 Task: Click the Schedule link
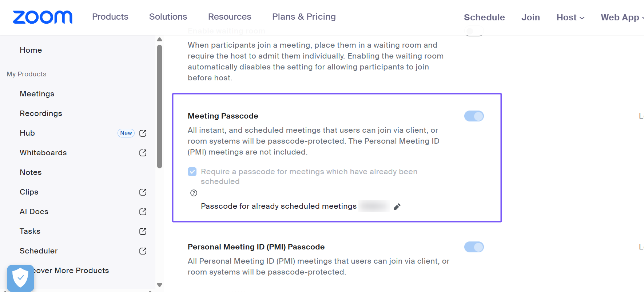pyautogui.click(x=484, y=17)
